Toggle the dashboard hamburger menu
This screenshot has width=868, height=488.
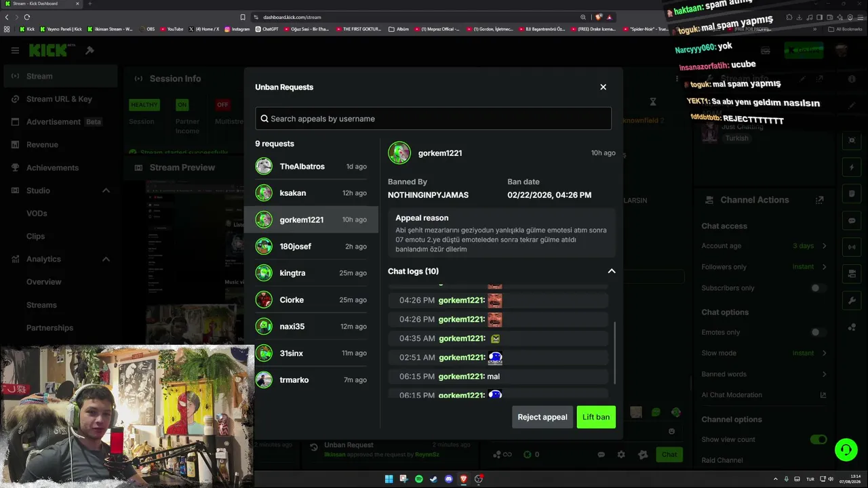point(15,50)
